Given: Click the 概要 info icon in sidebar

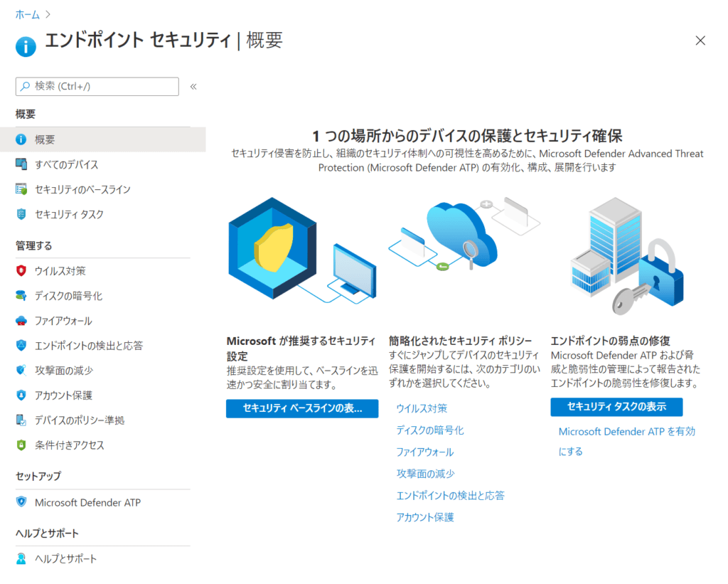Looking at the screenshot, I should (x=21, y=139).
